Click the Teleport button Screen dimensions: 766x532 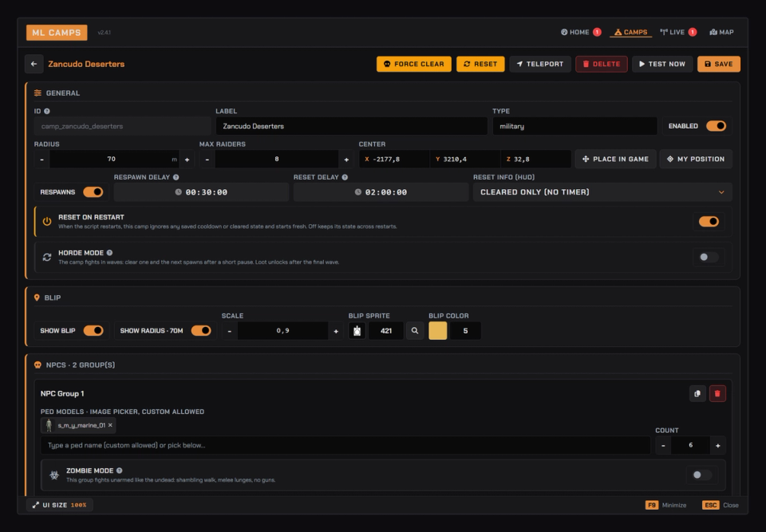[x=540, y=64]
